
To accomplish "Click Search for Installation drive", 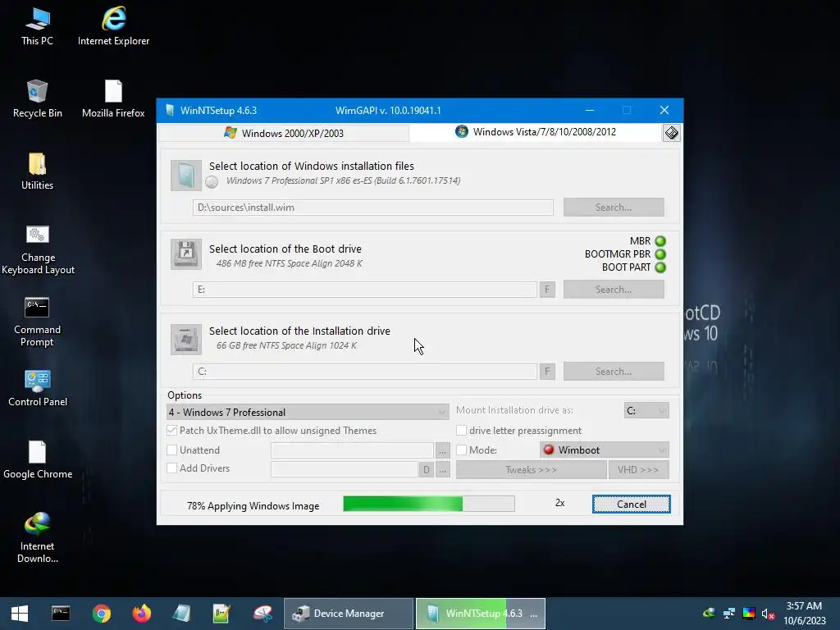I will point(614,372).
